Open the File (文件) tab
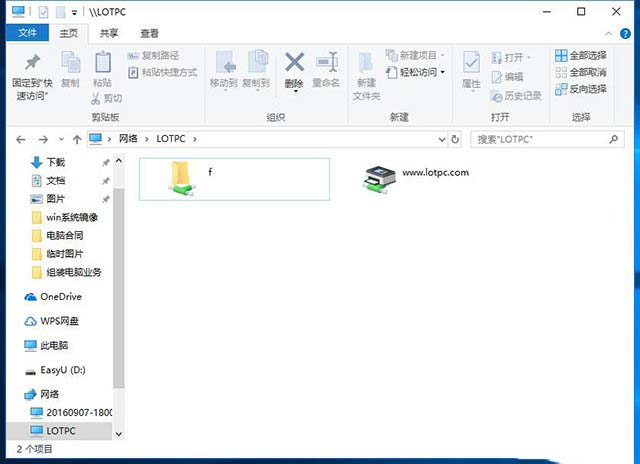The image size is (640, 464). point(27,33)
